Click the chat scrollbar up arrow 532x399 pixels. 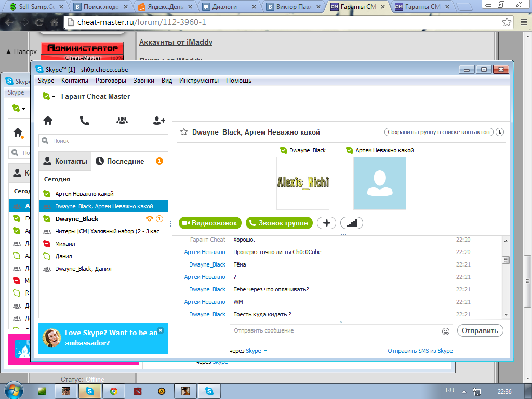(x=506, y=240)
